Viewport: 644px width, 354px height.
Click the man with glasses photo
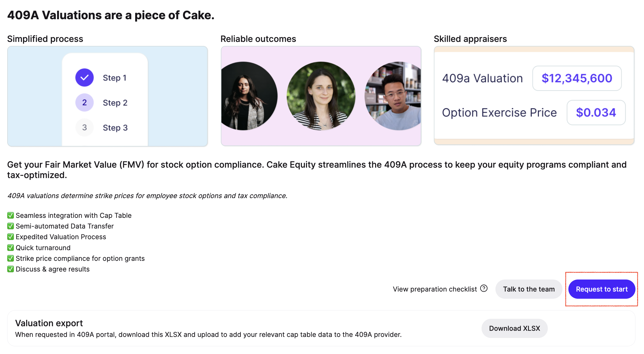[x=393, y=96]
